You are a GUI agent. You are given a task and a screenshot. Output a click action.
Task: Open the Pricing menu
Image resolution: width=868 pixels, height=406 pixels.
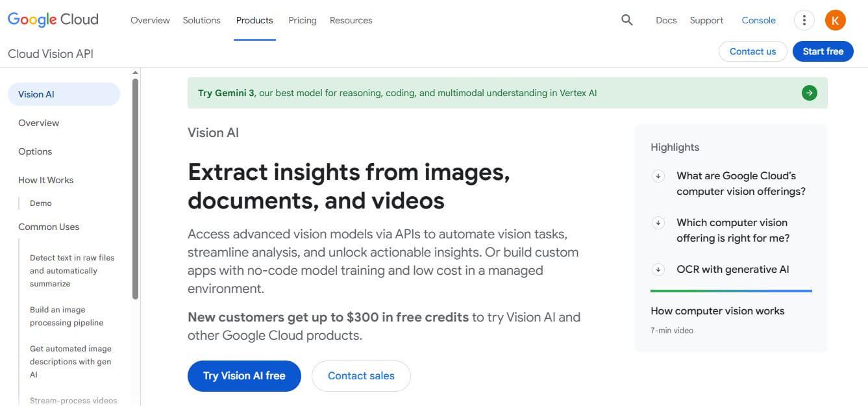[x=303, y=20]
